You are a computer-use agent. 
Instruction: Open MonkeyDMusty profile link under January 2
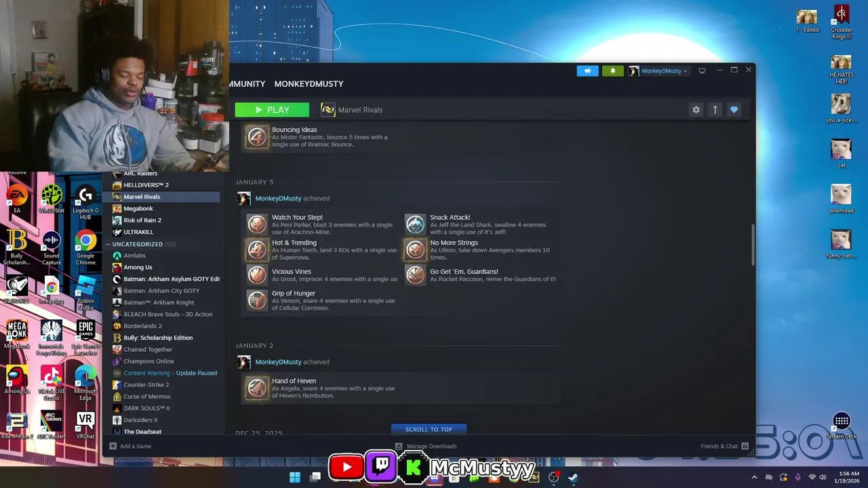point(278,362)
